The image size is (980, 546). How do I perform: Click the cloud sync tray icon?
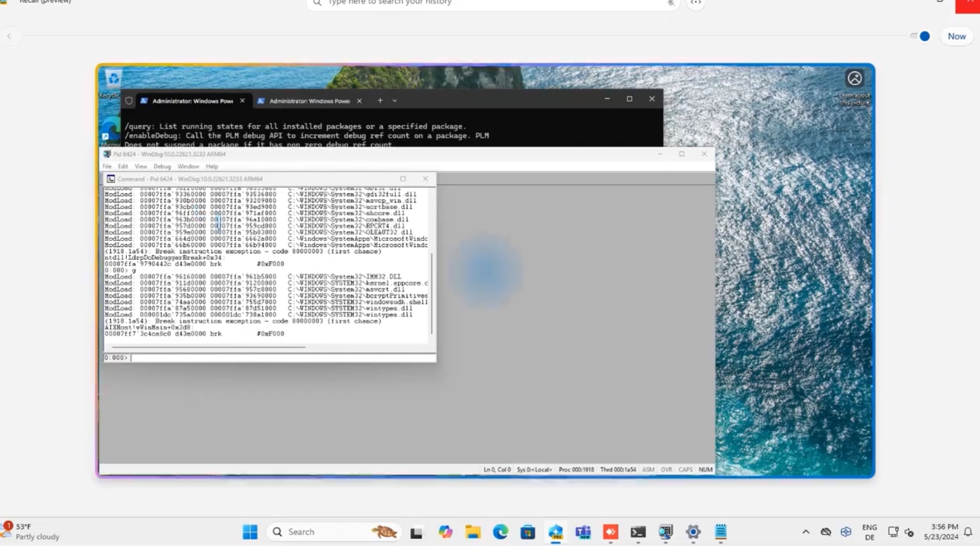point(826,532)
